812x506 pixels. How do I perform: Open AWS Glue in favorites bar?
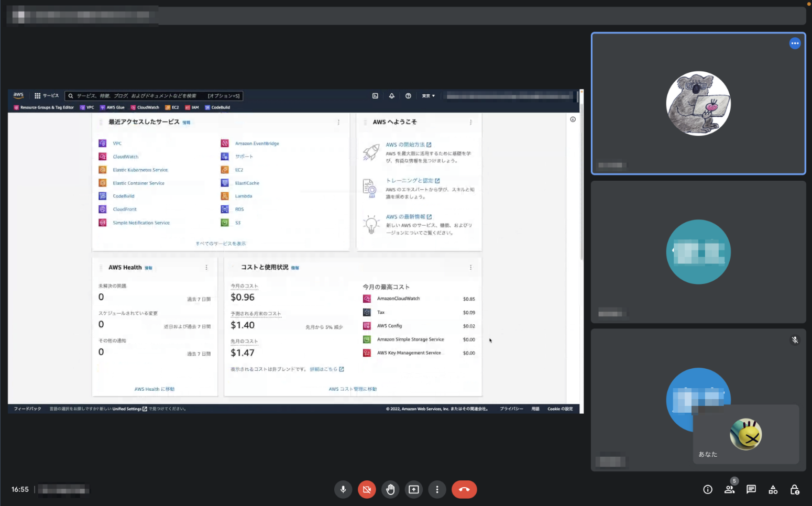click(112, 107)
